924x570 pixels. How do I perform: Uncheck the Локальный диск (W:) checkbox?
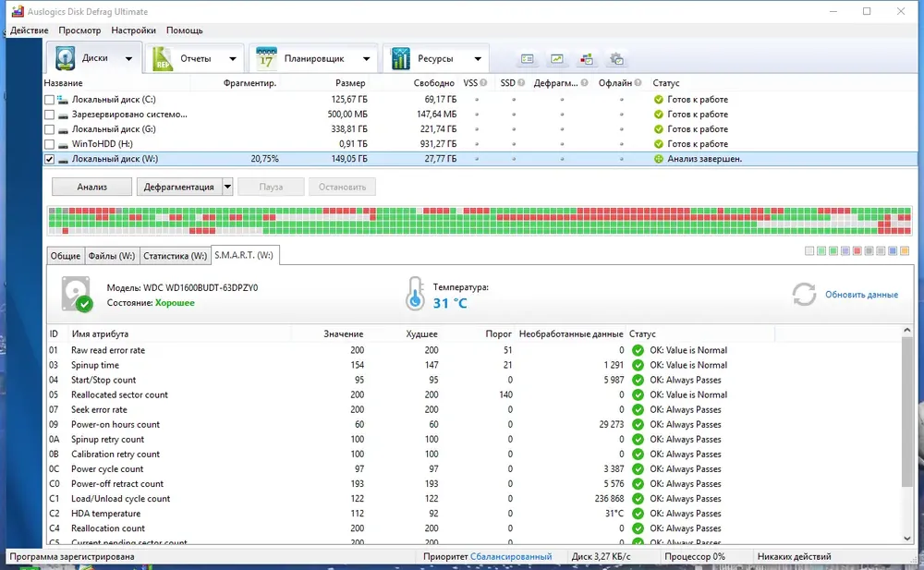coord(50,159)
